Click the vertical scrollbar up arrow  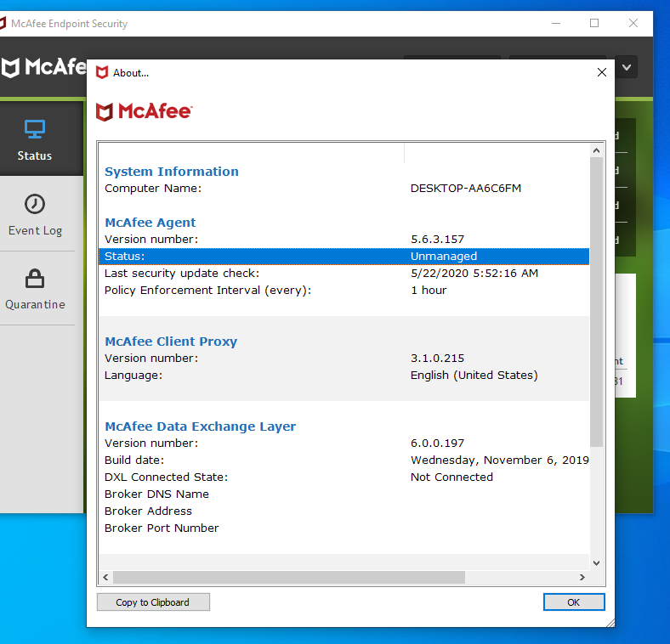[x=597, y=150]
